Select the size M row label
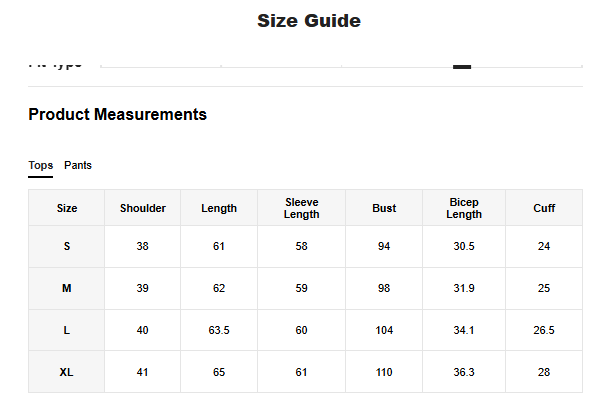 67,288
